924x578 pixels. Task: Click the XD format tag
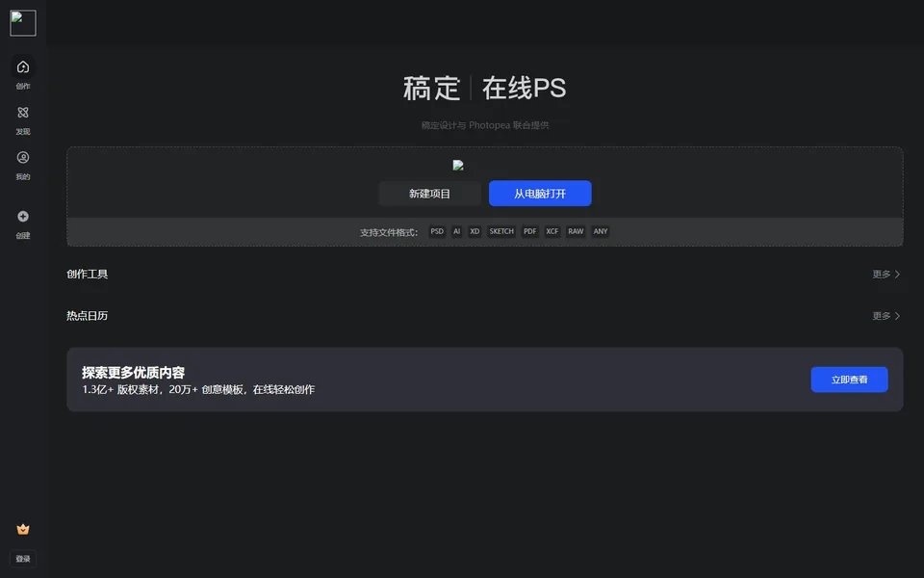tap(475, 232)
